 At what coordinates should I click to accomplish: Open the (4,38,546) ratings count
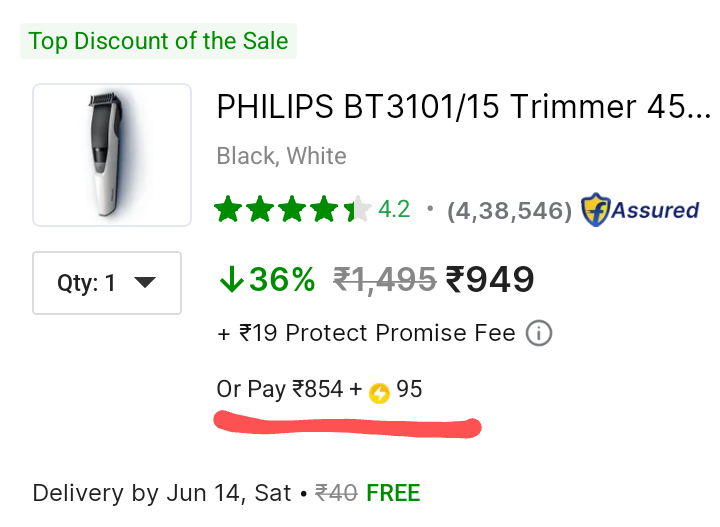click(x=509, y=211)
